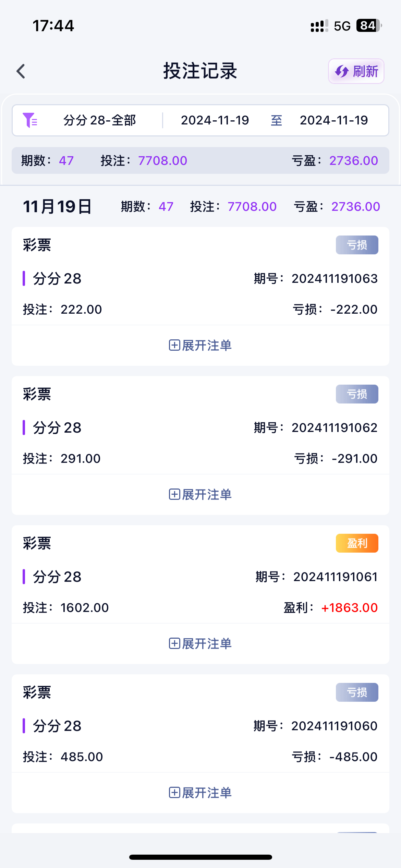Screen dimensions: 401x868
Task: Tap the orange 盈利 badge
Action: coord(357,543)
